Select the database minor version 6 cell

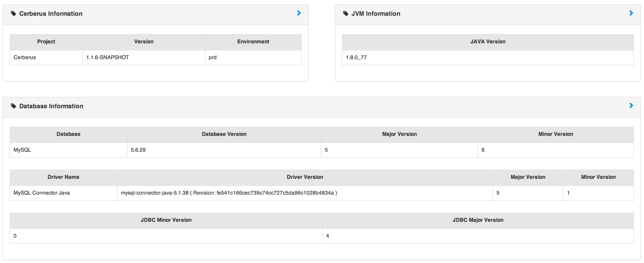point(556,150)
